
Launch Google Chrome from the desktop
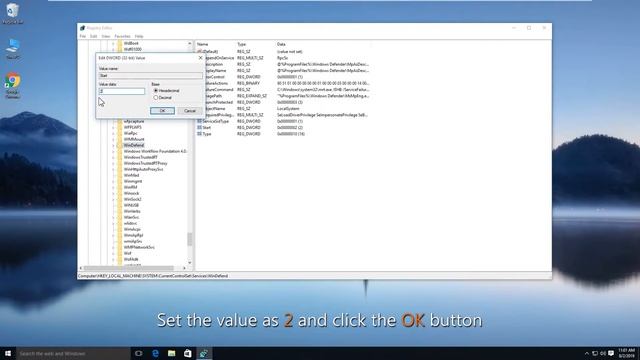[13, 85]
